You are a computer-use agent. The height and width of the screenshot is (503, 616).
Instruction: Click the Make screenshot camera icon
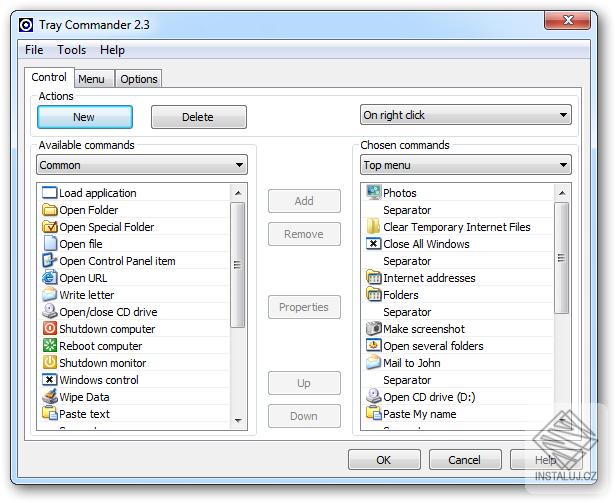tap(374, 328)
